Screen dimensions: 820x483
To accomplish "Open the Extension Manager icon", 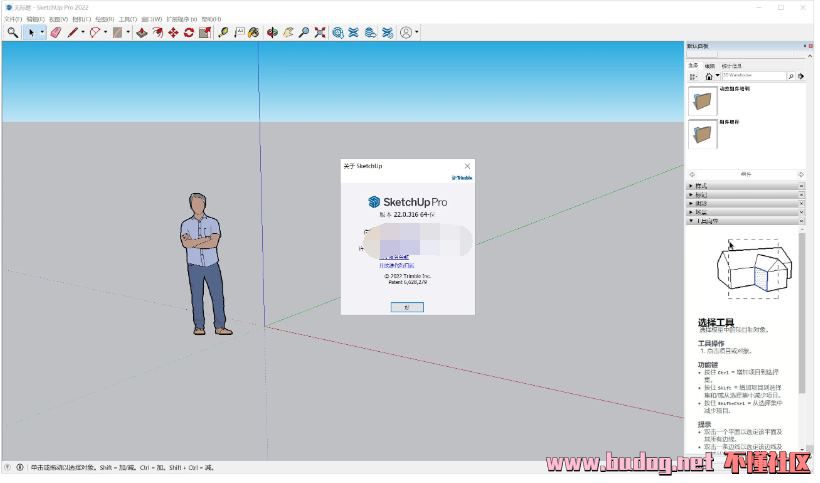I will tap(388, 32).
